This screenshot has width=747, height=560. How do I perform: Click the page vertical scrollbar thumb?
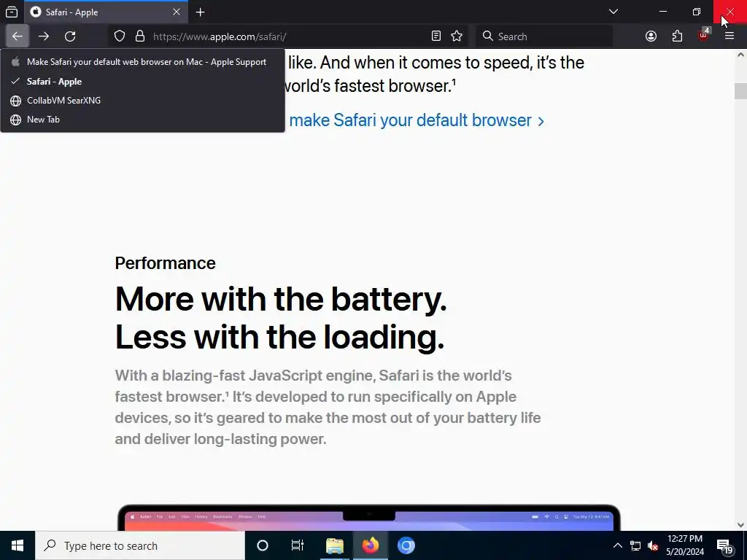click(740, 91)
